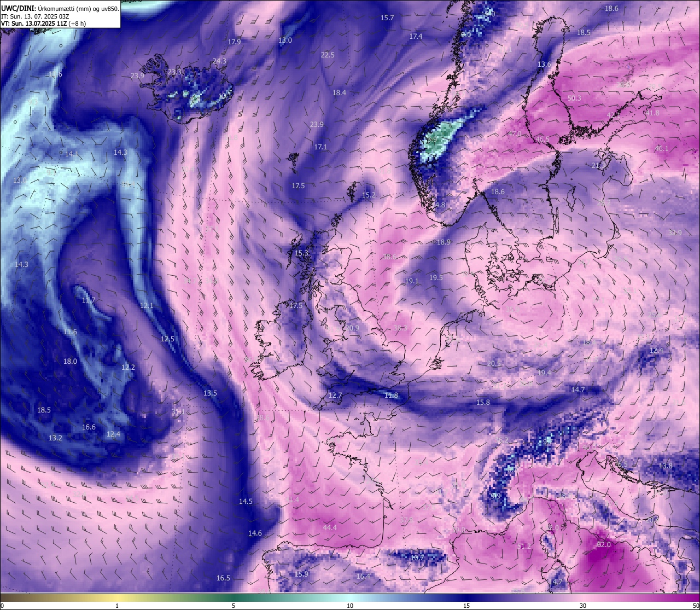Click the 14.1 value on the map

72,154
